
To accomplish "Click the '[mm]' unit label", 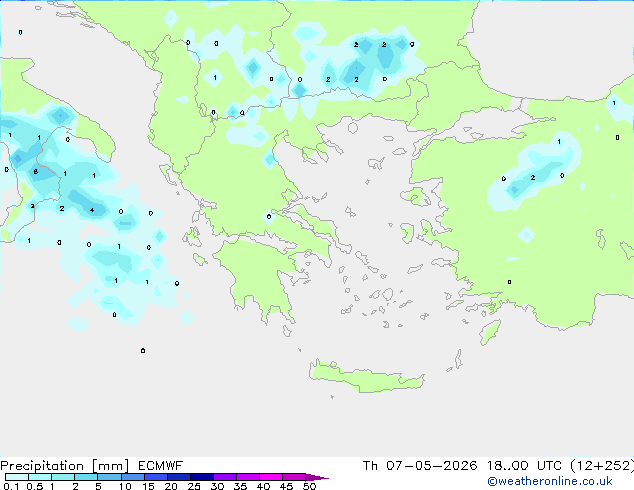I will point(110,466).
